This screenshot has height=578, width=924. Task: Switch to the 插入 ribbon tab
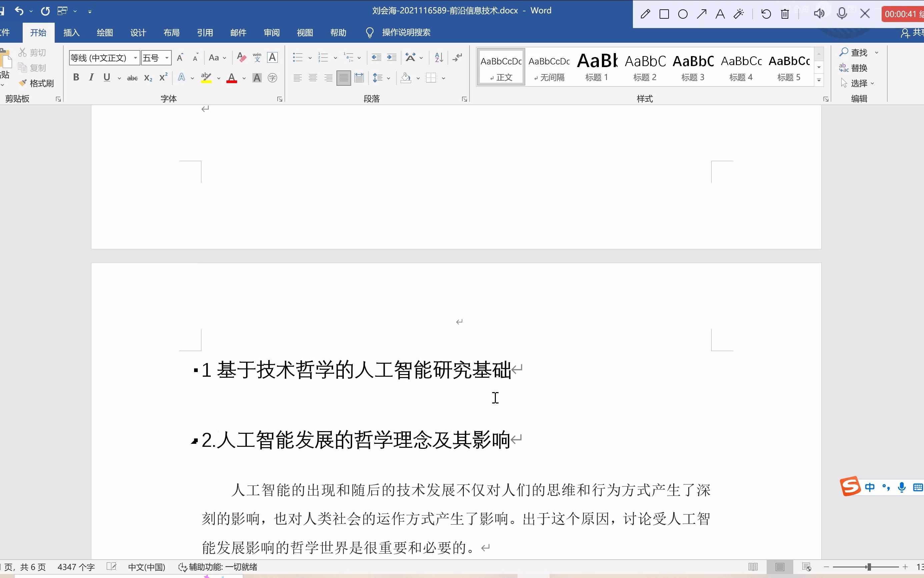tap(71, 32)
